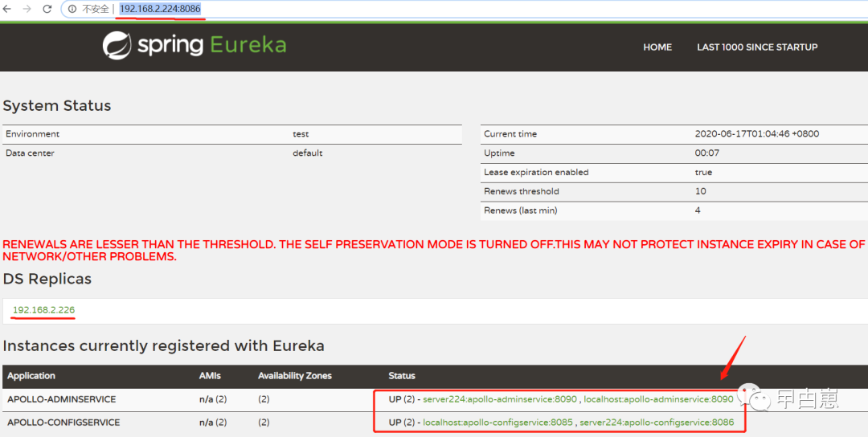Image resolution: width=868 pixels, height=437 pixels.
Task: Click the Renews threshold label
Action: click(522, 191)
